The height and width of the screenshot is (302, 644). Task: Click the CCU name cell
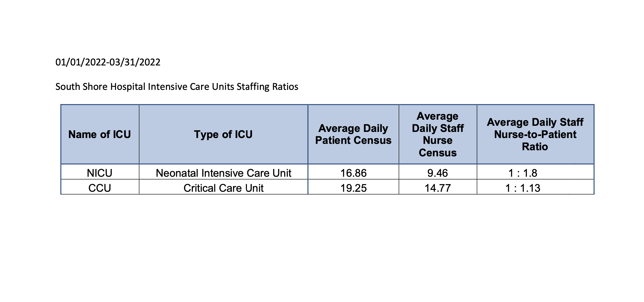(x=100, y=188)
